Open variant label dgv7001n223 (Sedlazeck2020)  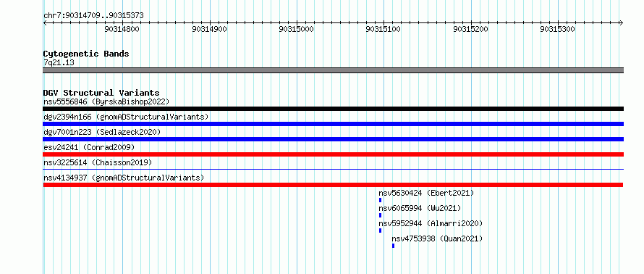point(102,132)
